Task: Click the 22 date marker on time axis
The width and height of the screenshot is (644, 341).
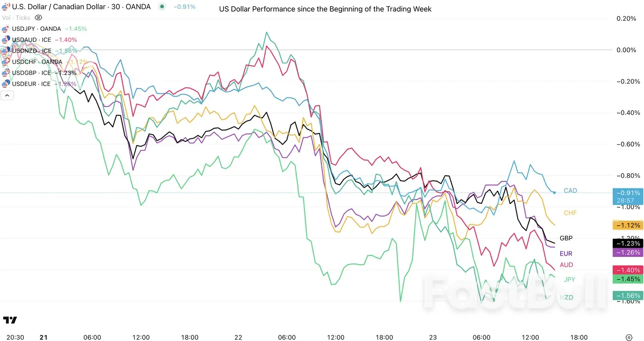Action: click(238, 337)
